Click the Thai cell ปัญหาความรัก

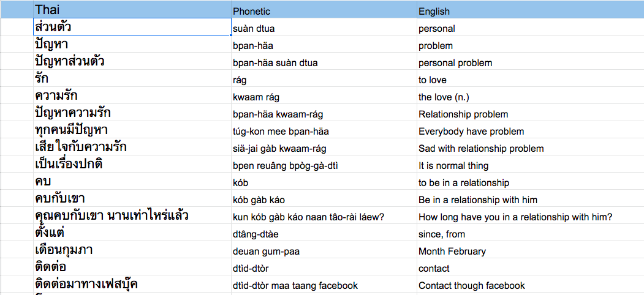[x=131, y=113]
